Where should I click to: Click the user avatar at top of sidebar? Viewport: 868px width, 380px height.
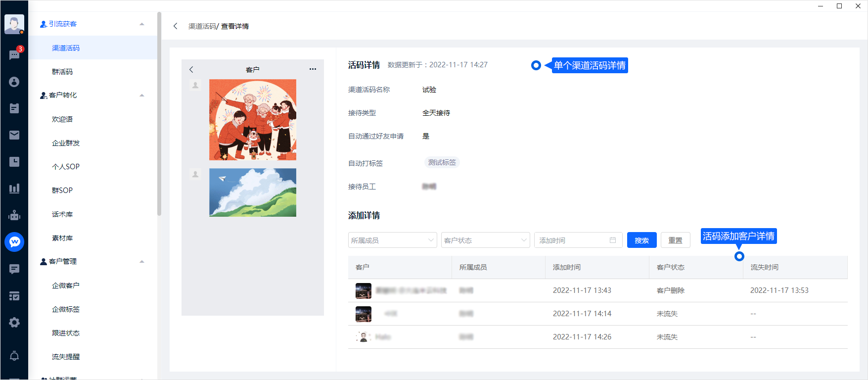point(14,24)
